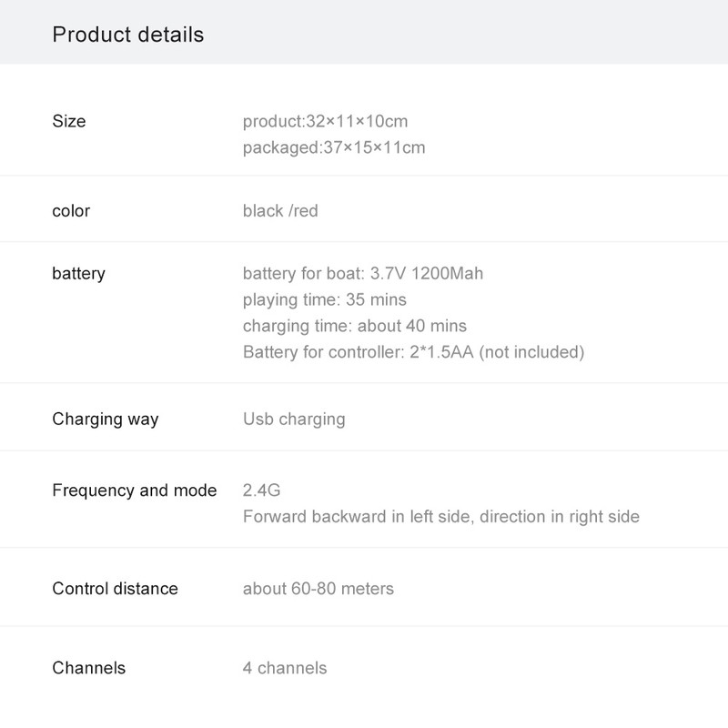The image size is (728, 728).
Task: Select the color row label
Action: click(71, 211)
